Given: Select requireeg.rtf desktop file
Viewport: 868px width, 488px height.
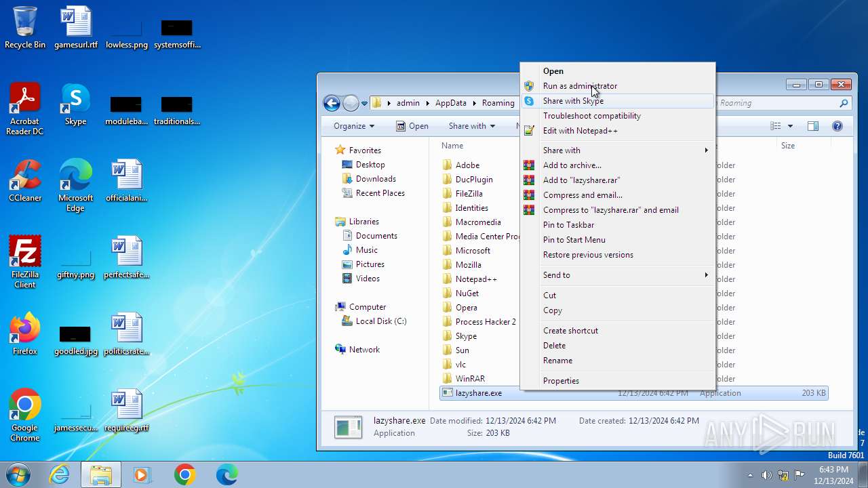Looking at the screenshot, I should (x=126, y=411).
